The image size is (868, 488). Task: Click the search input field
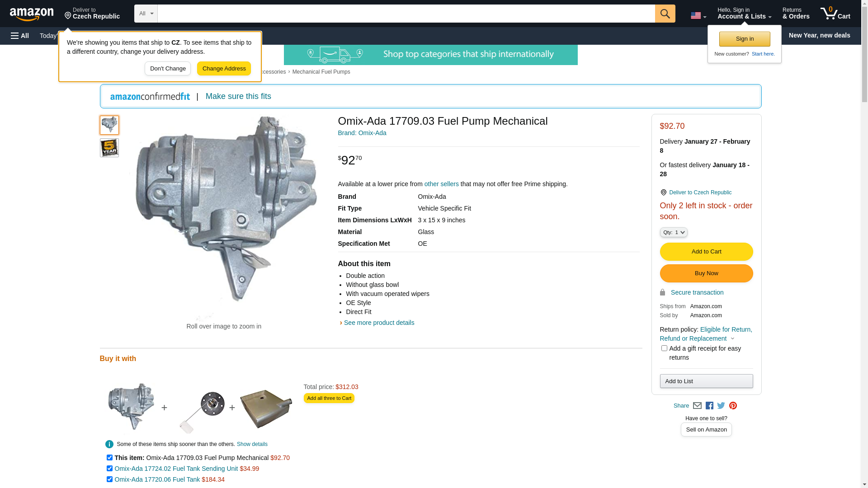[406, 14]
